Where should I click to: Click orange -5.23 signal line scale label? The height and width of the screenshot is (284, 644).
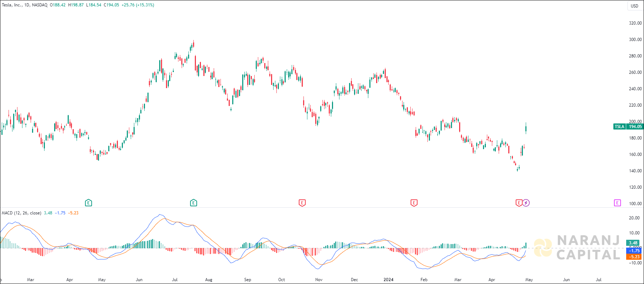[x=633, y=257]
